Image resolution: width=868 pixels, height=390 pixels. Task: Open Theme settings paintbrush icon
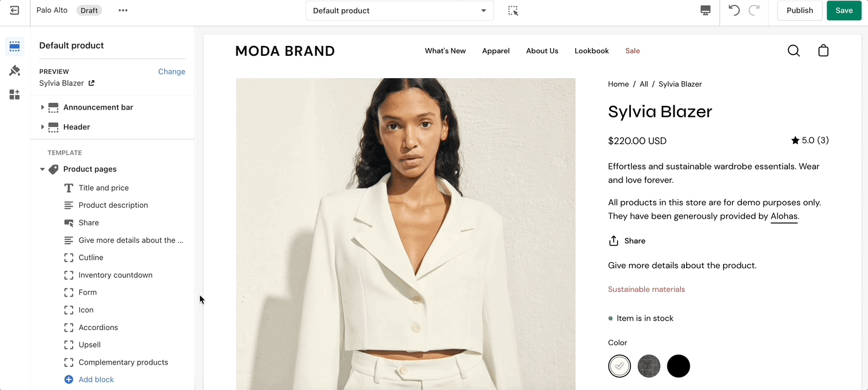(15, 71)
